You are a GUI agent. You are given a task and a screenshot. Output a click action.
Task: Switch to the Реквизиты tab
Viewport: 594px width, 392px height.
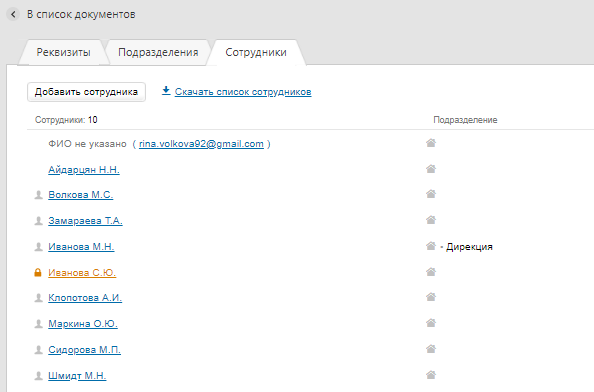pos(63,52)
